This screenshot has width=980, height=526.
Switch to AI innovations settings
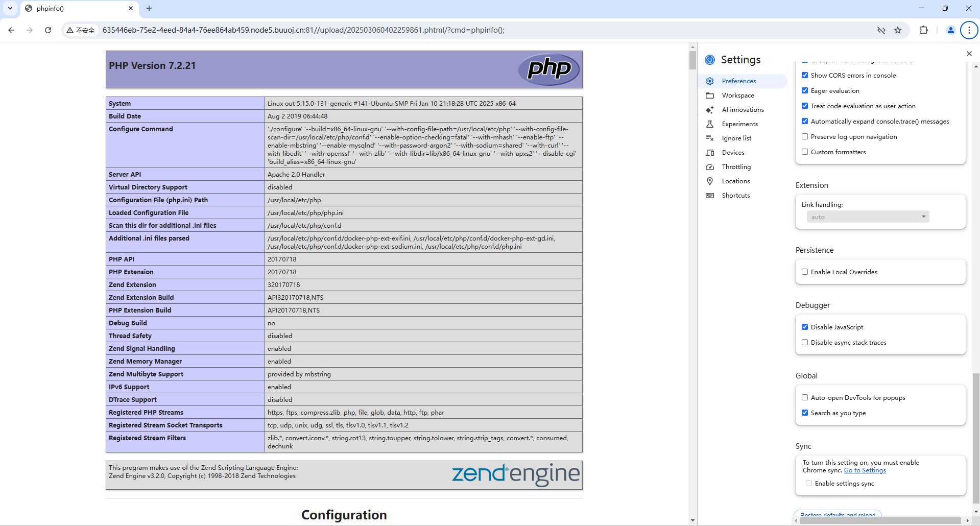[x=743, y=110]
